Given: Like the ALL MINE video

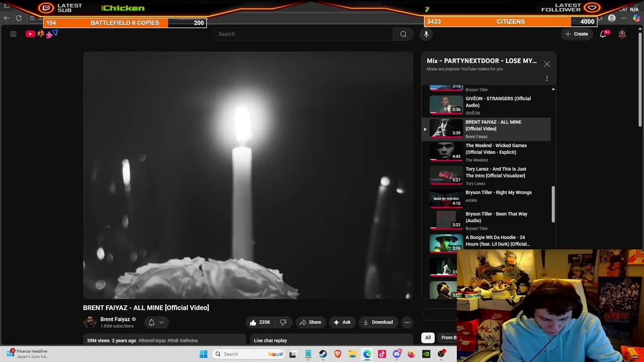Looking at the screenshot, I should point(260,322).
